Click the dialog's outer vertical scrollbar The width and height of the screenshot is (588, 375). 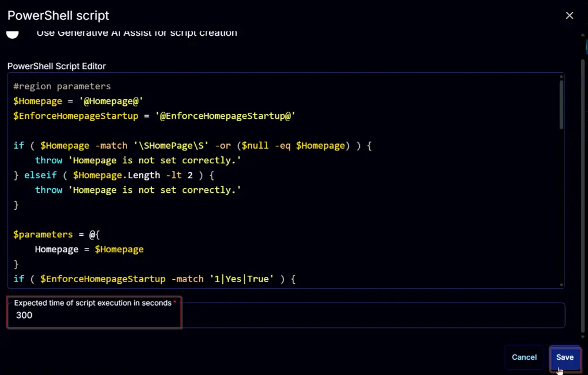(583, 195)
